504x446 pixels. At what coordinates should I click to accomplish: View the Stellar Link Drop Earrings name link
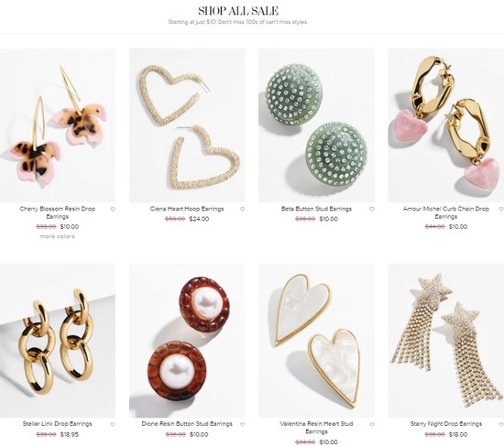click(x=57, y=424)
